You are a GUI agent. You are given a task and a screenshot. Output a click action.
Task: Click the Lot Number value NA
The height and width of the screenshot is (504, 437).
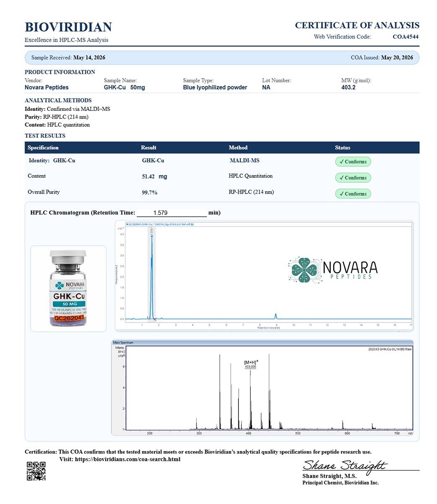pos(266,87)
